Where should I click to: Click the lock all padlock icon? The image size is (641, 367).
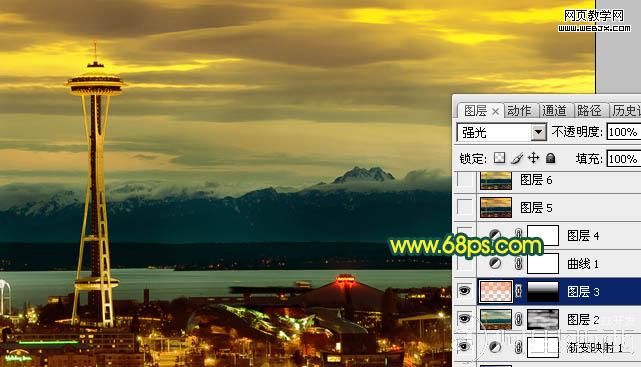(551, 158)
